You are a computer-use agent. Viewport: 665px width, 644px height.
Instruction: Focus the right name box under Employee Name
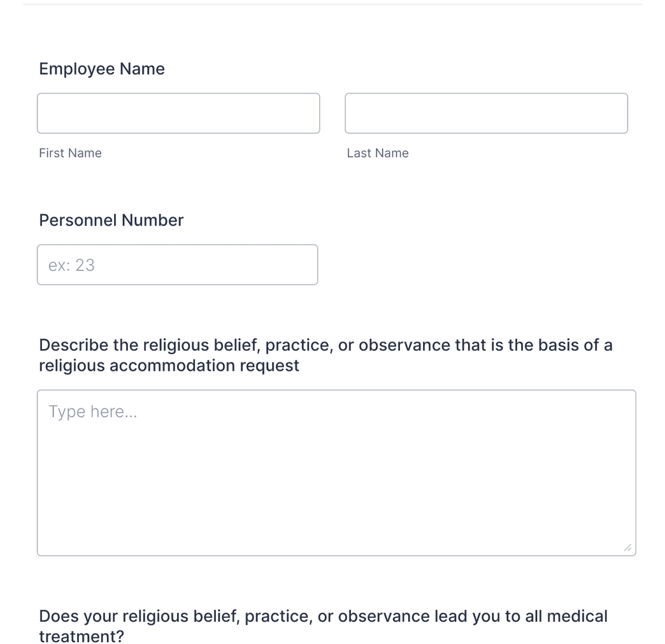(486, 113)
